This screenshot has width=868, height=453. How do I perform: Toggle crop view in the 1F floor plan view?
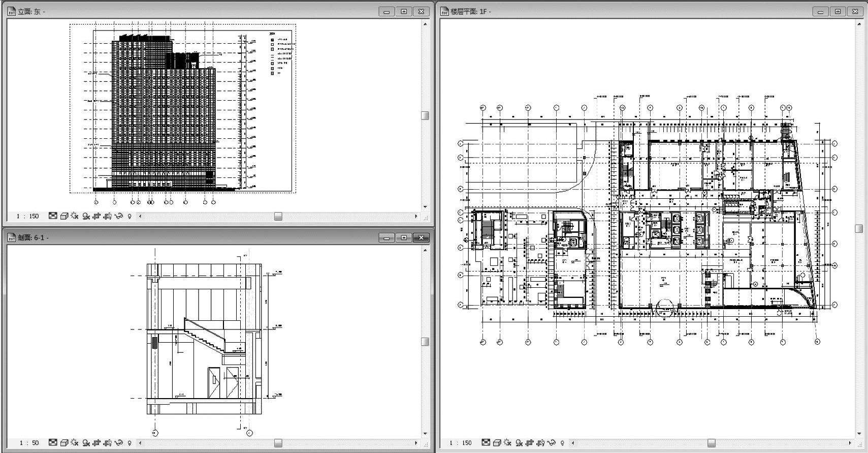530,443
